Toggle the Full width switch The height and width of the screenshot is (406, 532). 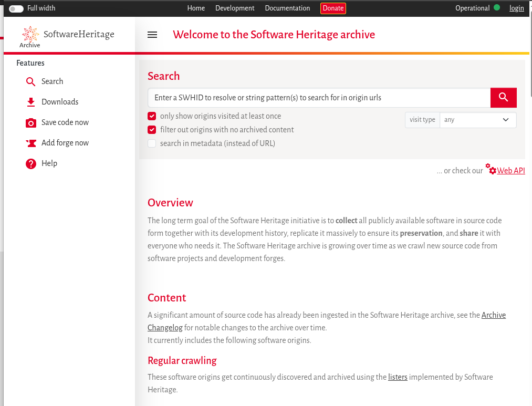(x=16, y=8)
